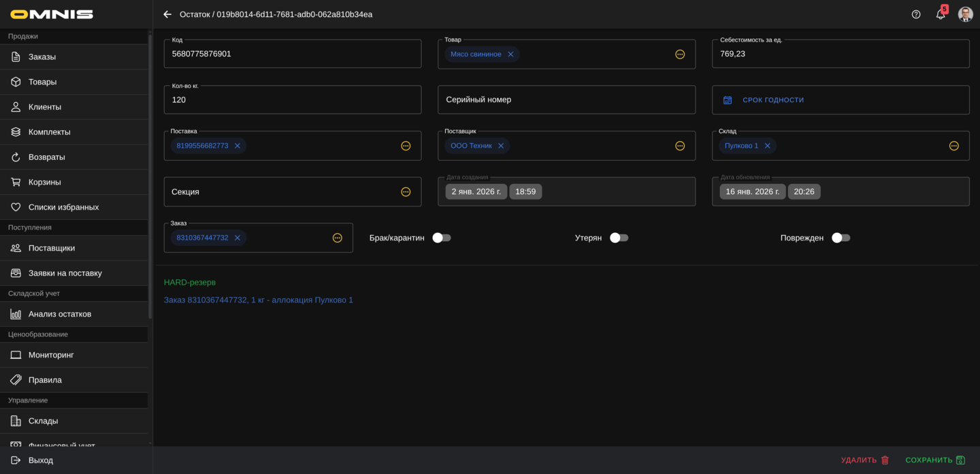Click into the Серийный номер field

566,100
